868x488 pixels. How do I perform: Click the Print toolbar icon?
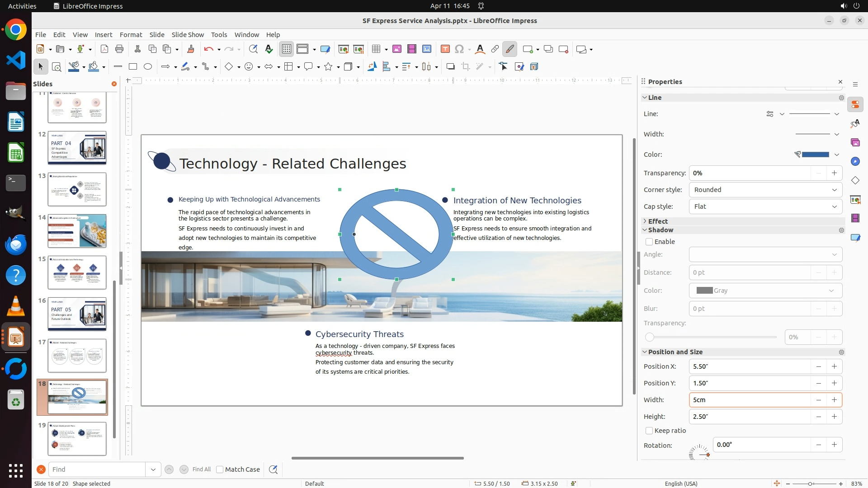click(119, 49)
